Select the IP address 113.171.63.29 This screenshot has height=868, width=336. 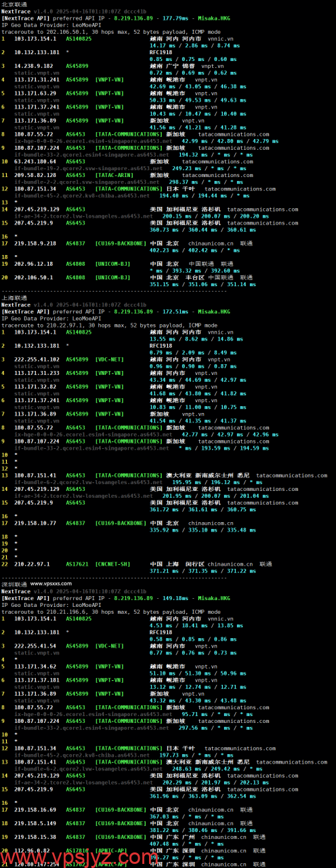pos(35,93)
